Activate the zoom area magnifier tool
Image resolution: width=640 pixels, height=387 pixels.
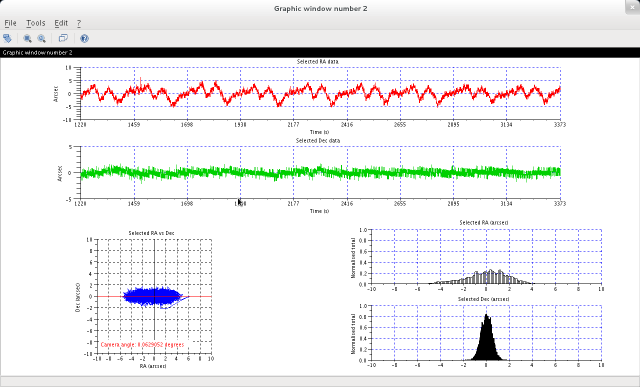[x=27, y=38]
